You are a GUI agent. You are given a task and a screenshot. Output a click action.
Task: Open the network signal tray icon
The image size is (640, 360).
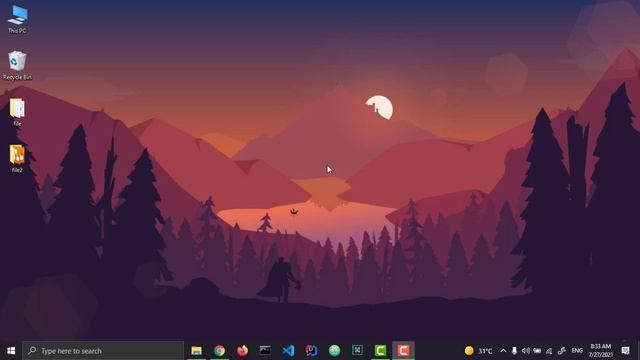click(549, 351)
